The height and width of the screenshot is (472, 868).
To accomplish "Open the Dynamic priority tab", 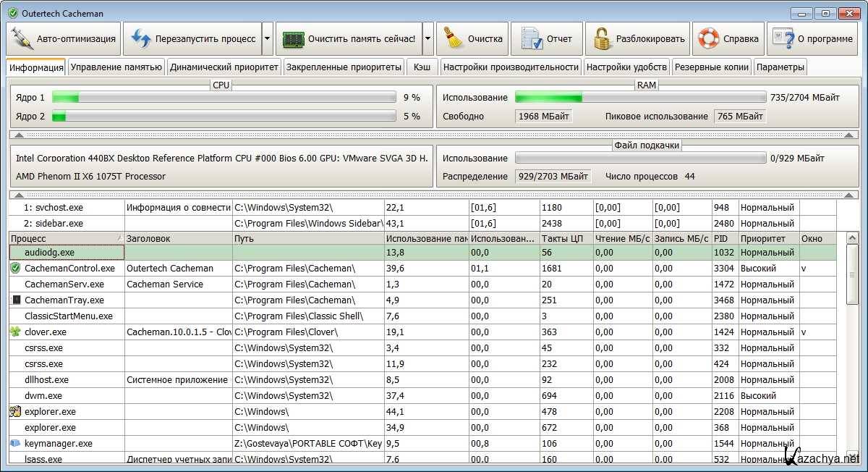I will coord(224,67).
